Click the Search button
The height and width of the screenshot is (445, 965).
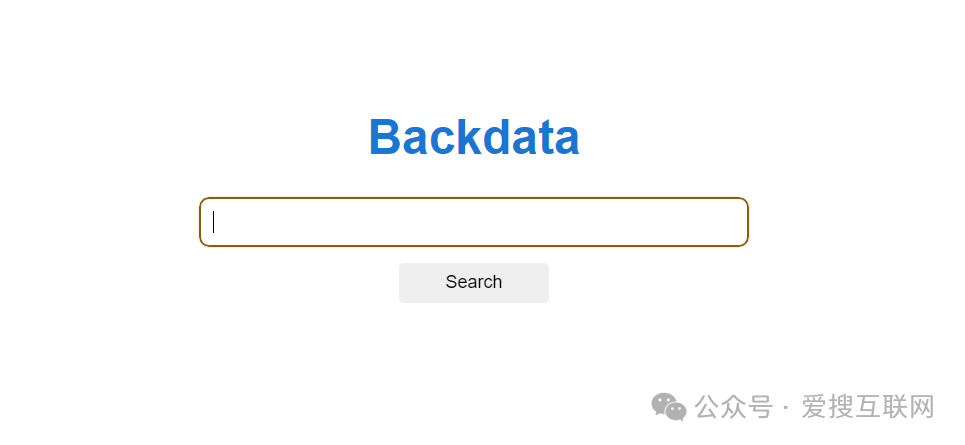pyautogui.click(x=474, y=283)
